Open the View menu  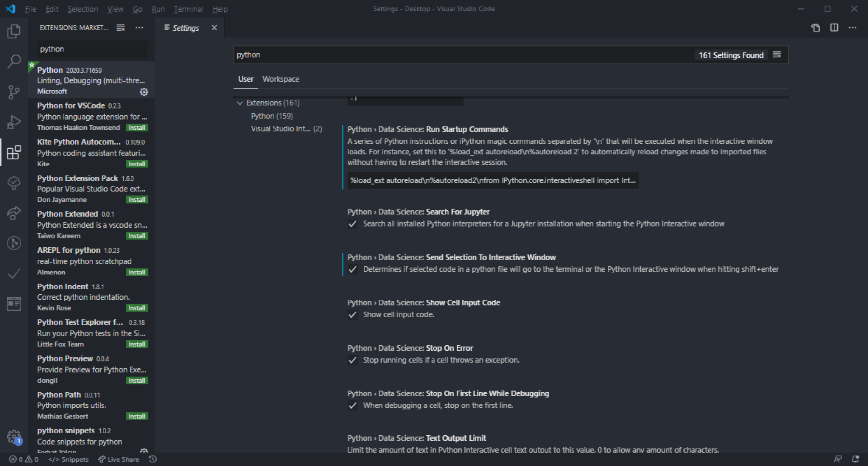pos(115,9)
